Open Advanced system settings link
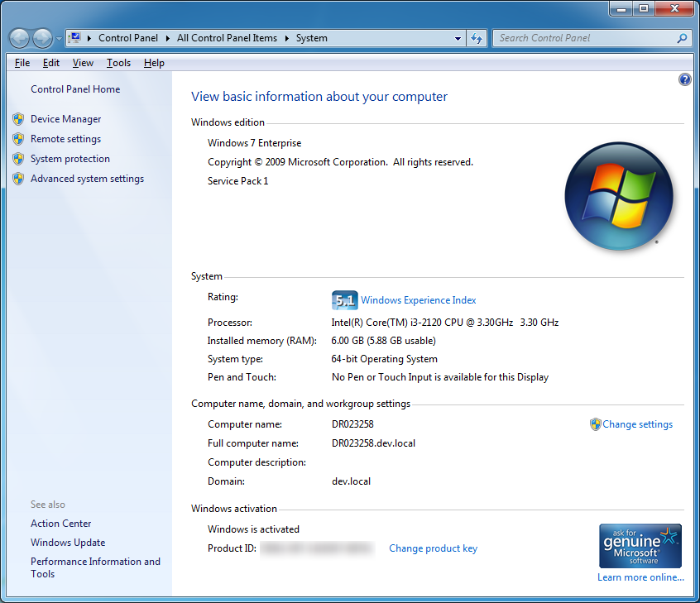Viewport: 700px width, 603px height. point(87,179)
